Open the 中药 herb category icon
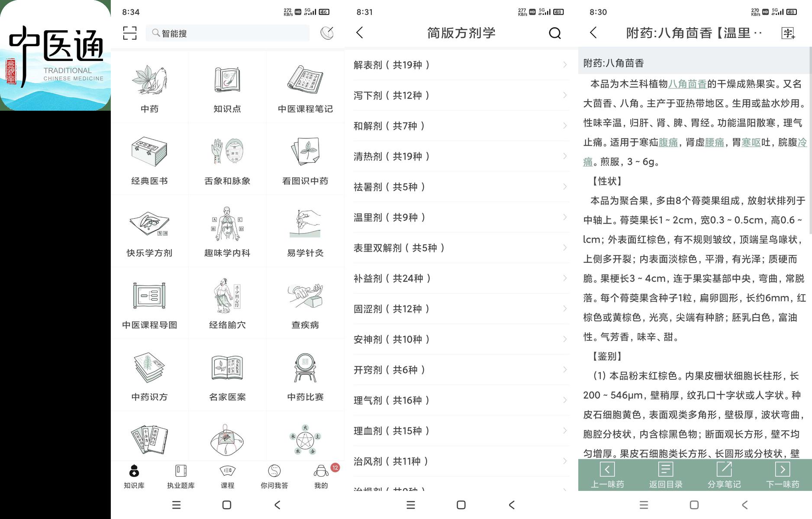The image size is (812, 519). tap(149, 80)
